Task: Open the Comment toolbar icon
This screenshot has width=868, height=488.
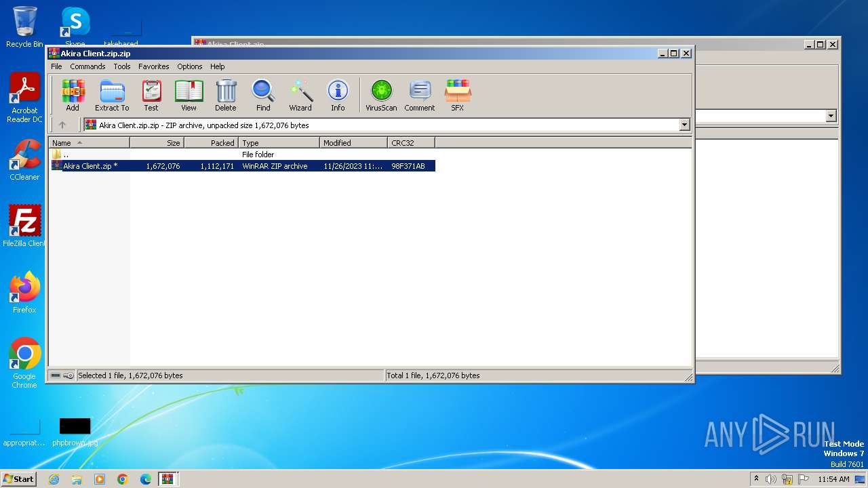Action: [x=420, y=96]
